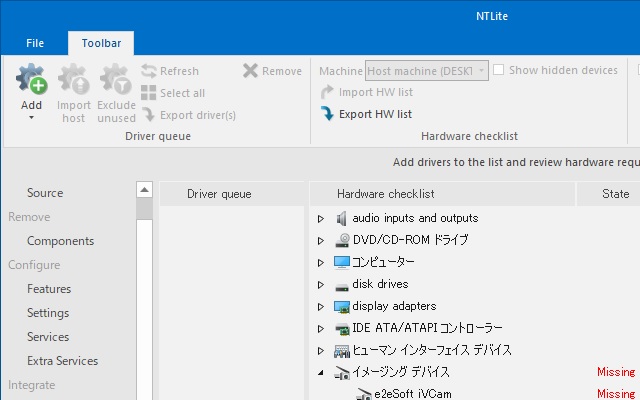Select the disk drives row text
The image size is (640, 400).
click(x=380, y=284)
